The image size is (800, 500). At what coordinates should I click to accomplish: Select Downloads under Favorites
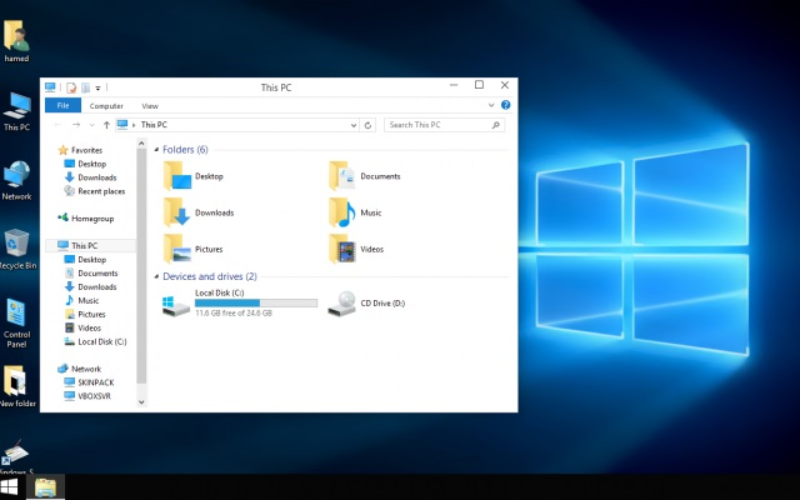point(90,178)
